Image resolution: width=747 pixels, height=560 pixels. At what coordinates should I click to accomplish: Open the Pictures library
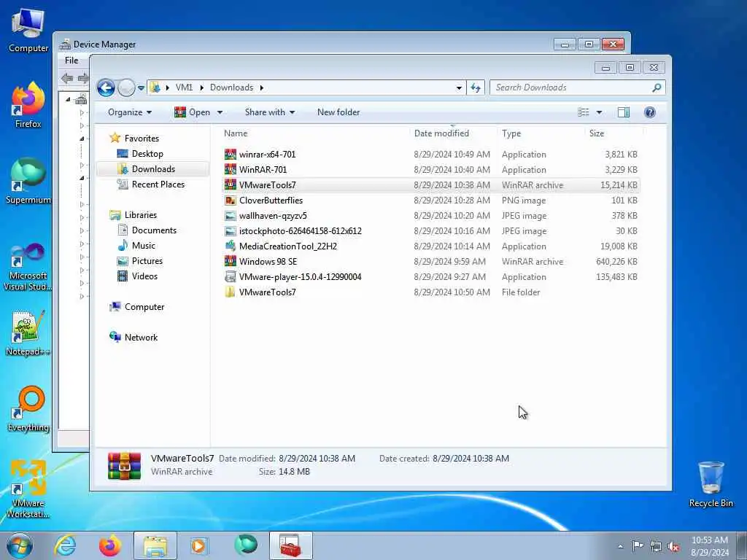[x=147, y=261]
